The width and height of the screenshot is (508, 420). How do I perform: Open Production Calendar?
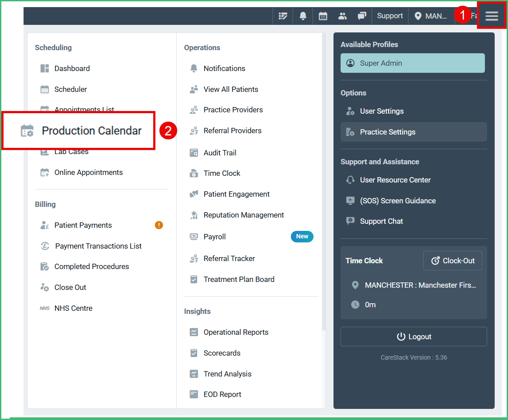coord(91,131)
